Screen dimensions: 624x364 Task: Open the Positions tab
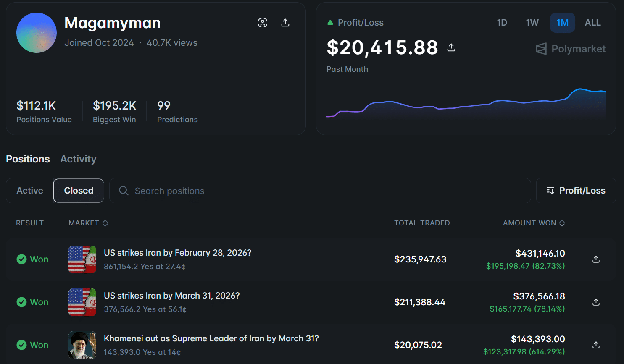click(28, 159)
